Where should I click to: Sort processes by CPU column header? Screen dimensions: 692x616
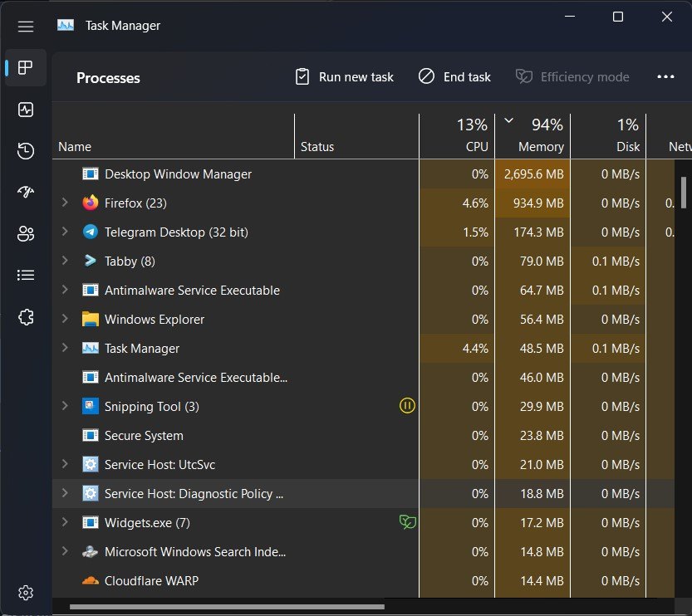pos(457,136)
